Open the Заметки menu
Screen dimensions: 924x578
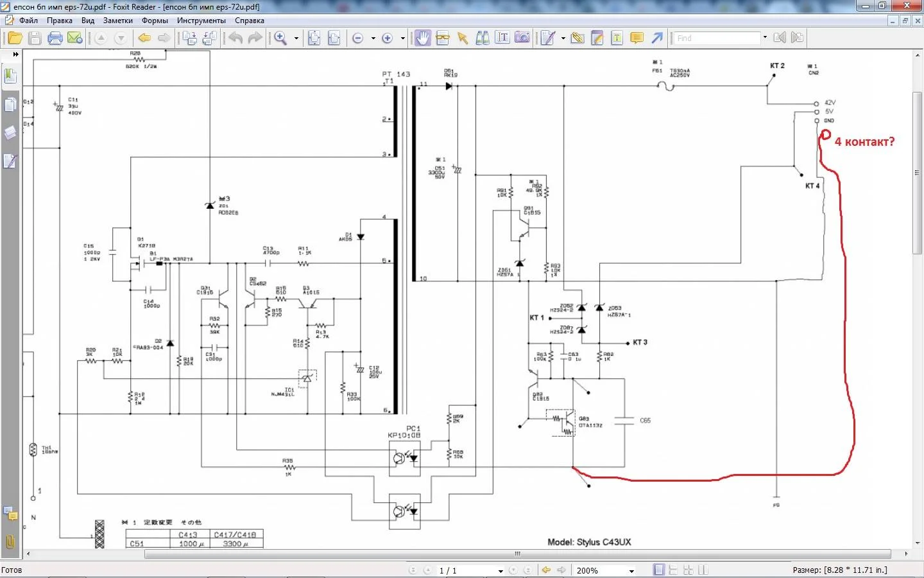[117, 21]
